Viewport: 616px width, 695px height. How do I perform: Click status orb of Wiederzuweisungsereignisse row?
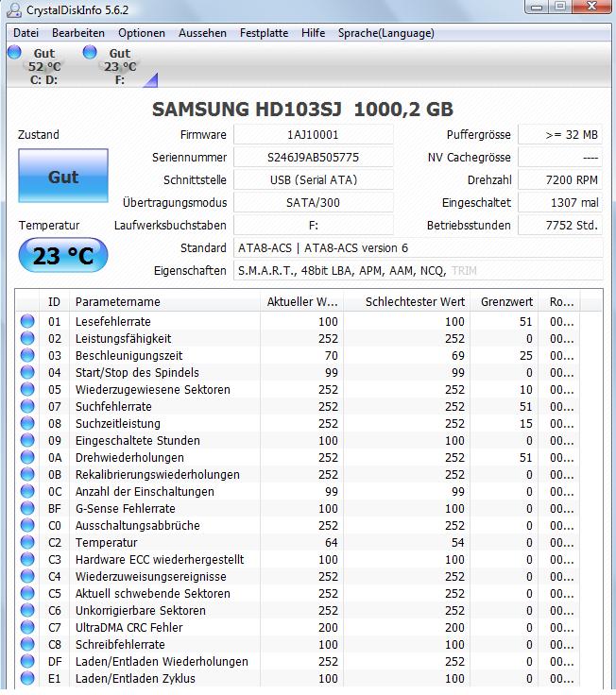[27, 576]
